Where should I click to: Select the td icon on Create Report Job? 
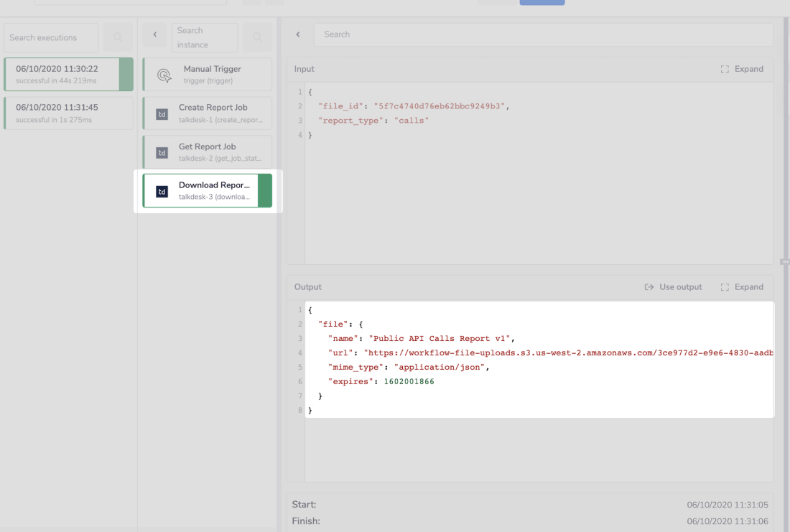(x=162, y=113)
